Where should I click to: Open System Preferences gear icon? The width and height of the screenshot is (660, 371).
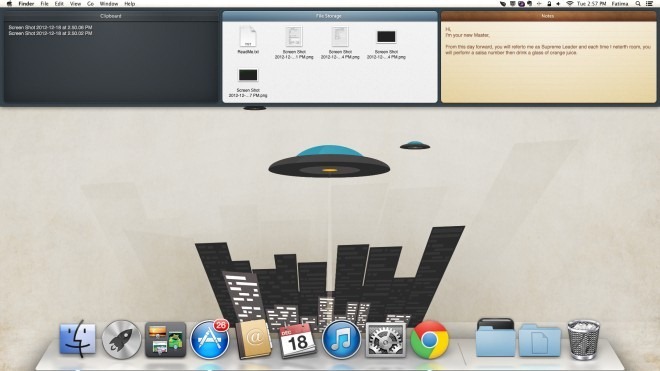tap(386, 340)
